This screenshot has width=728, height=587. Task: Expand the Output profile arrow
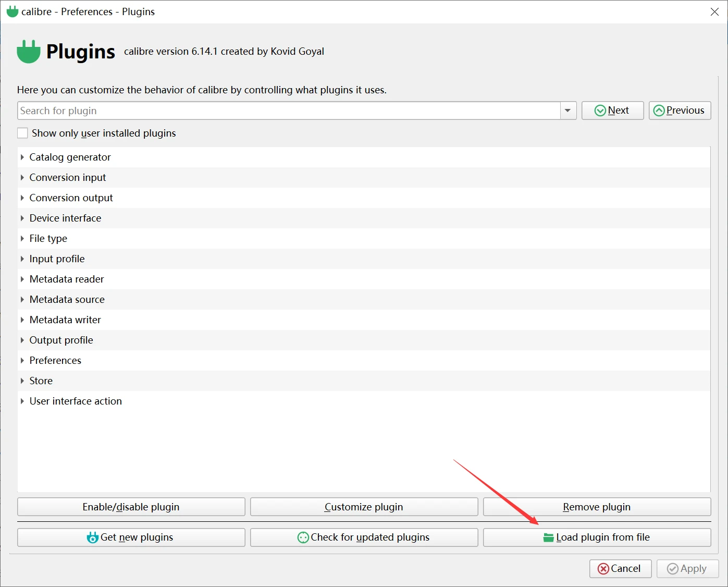pos(22,340)
